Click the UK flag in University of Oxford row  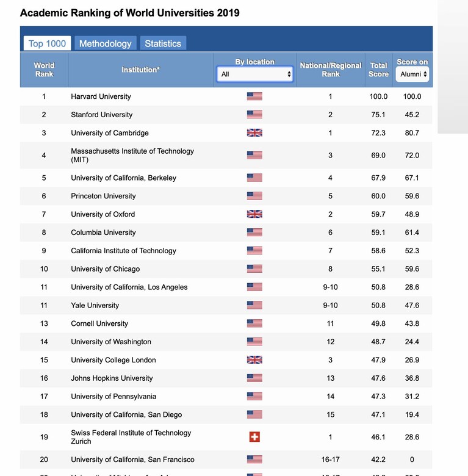[254, 214]
